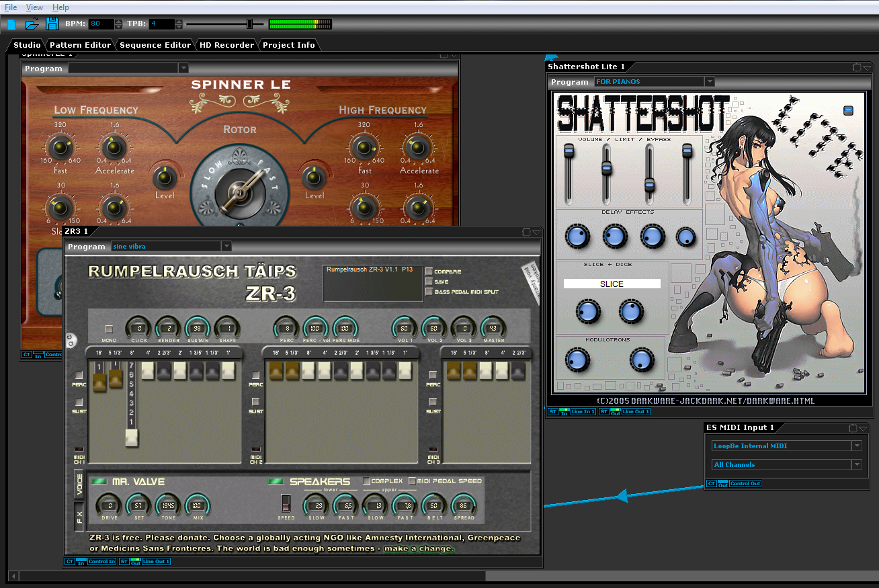Create a new project with the blue page icon
879x588 pixels.
12,24
